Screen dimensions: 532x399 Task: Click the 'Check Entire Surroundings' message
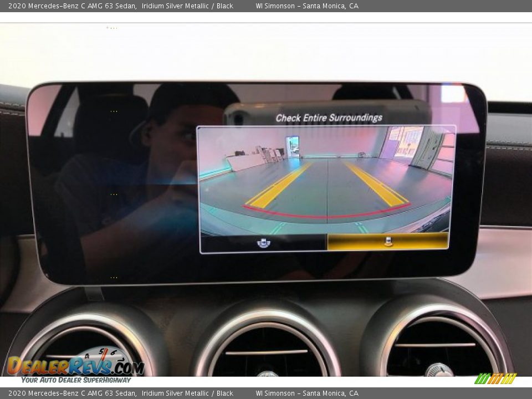tap(329, 118)
